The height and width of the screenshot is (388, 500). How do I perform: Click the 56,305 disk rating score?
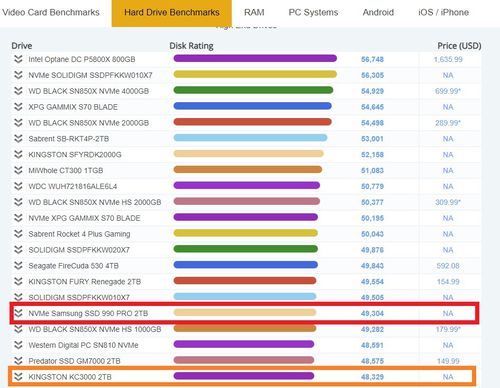(x=372, y=75)
